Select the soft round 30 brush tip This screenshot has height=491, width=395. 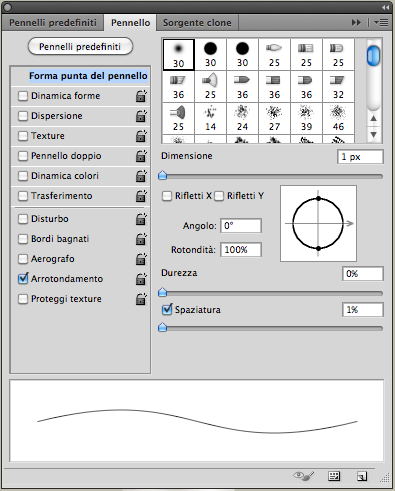click(x=178, y=55)
